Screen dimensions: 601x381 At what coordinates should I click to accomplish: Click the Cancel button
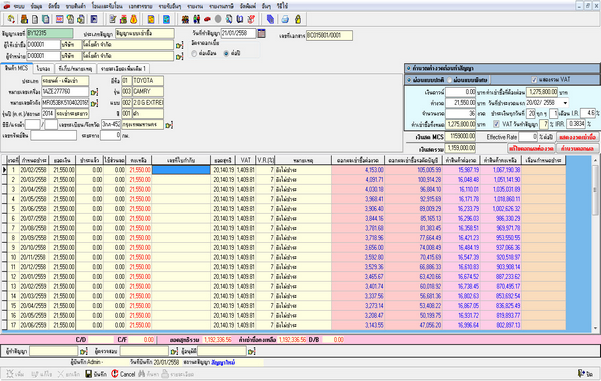pyautogui.click(x=123, y=374)
